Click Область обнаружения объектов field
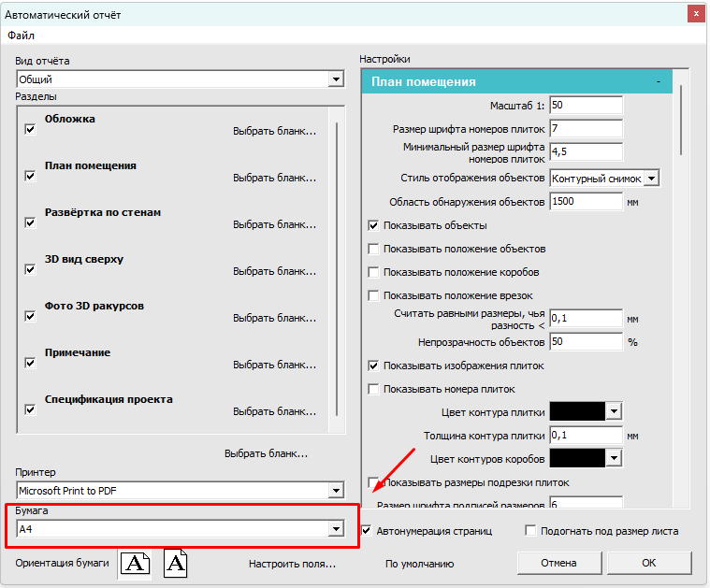Screen dimensions: 710x588 point(586,201)
